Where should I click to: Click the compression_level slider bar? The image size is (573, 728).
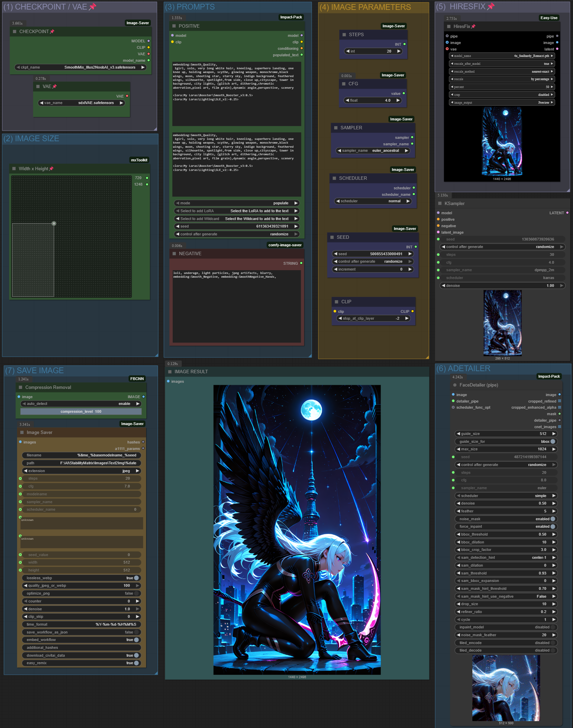click(81, 412)
